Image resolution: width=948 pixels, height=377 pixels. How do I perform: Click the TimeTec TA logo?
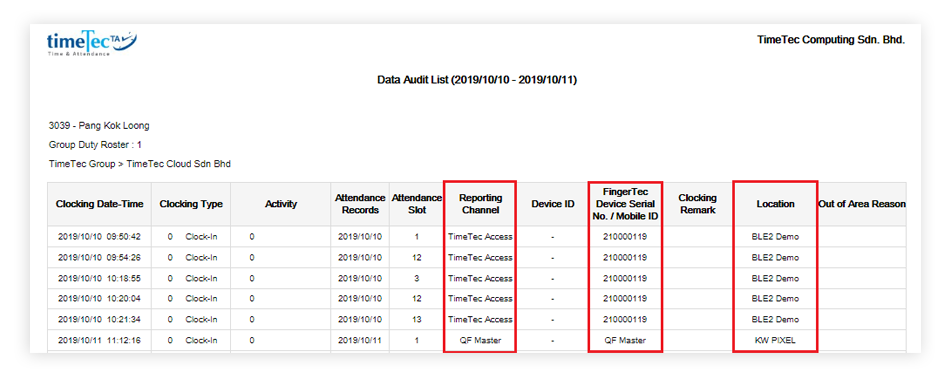tap(92, 44)
